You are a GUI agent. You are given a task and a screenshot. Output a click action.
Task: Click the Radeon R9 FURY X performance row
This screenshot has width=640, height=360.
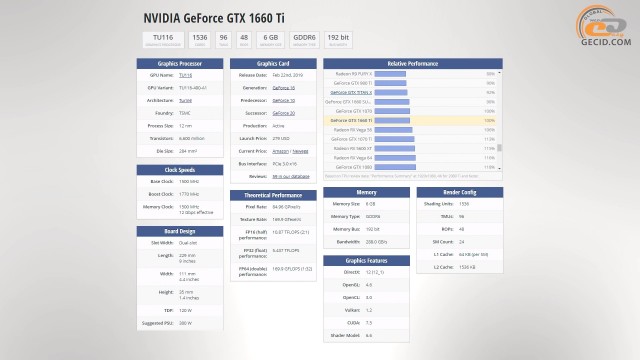pos(410,74)
